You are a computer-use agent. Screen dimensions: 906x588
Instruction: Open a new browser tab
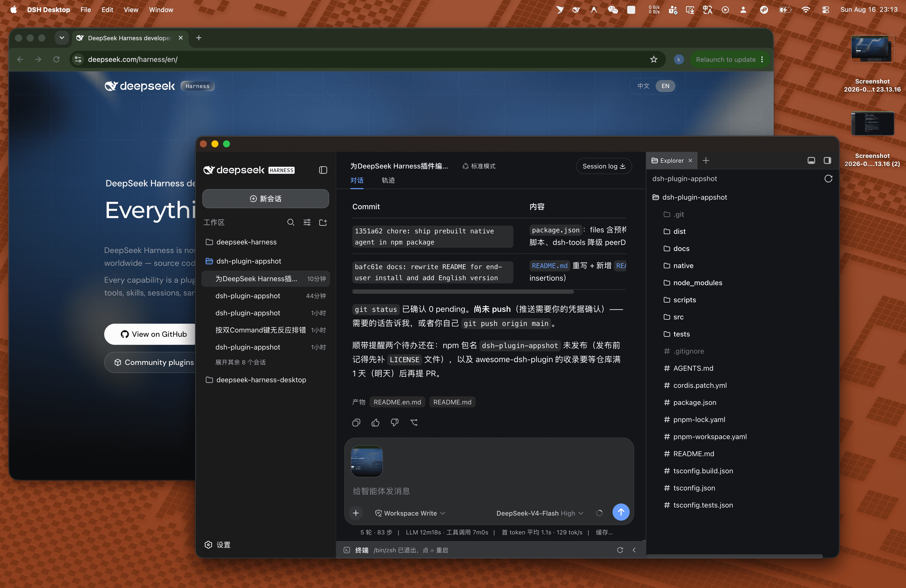(199, 38)
